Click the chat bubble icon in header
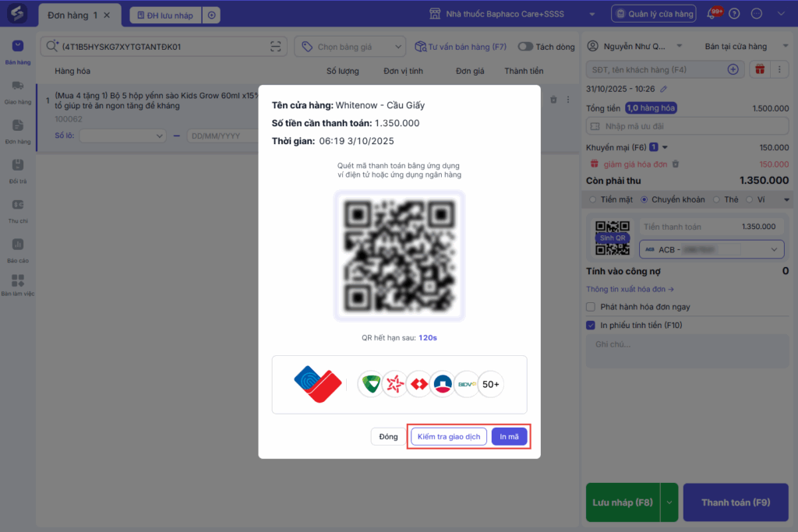 [757, 14]
